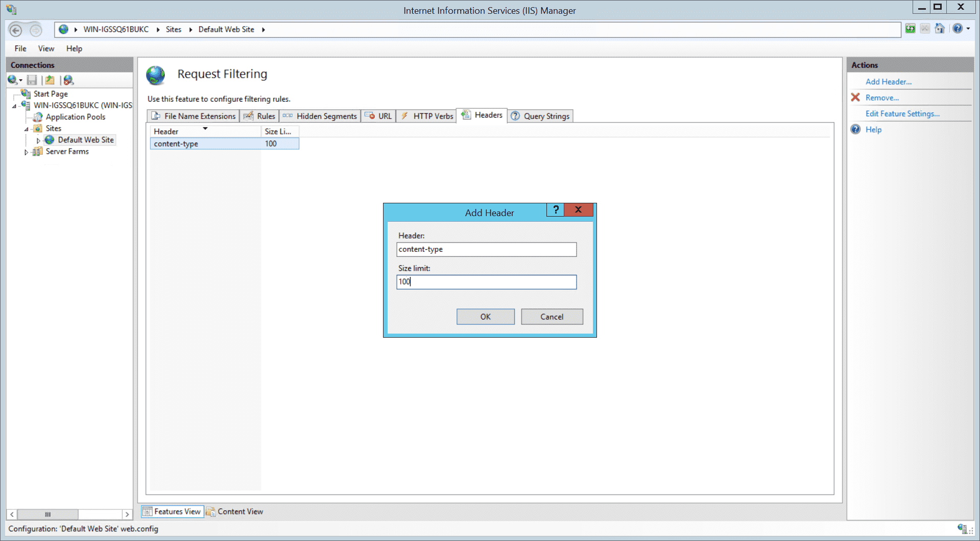Click the Size limit text field
The image size is (980, 541).
[x=487, y=282]
